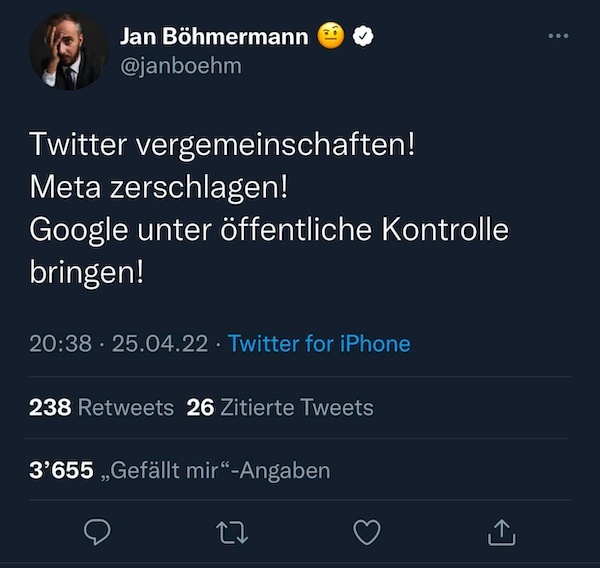
Task: View the 238 Retweets list
Action: [x=102, y=407]
